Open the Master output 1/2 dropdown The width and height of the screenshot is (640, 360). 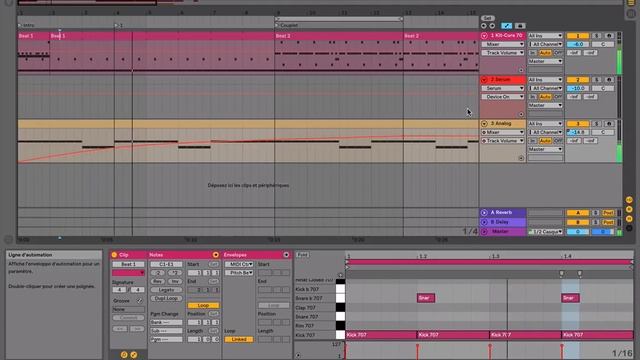(545, 231)
